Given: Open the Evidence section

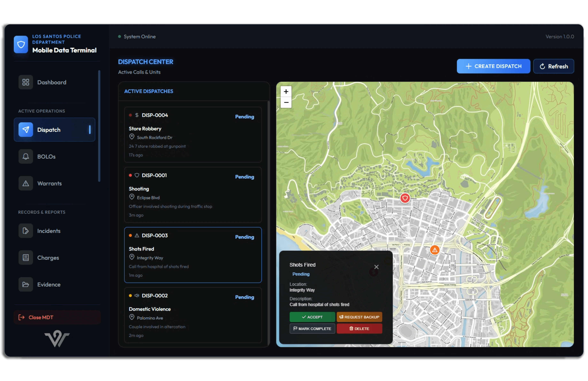Looking at the screenshot, I should (x=54, y=284).
